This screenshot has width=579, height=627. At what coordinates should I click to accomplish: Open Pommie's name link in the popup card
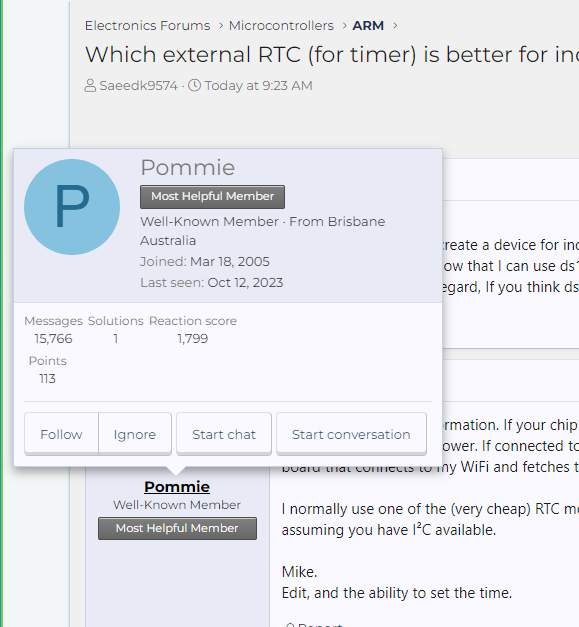coord(188,167)
